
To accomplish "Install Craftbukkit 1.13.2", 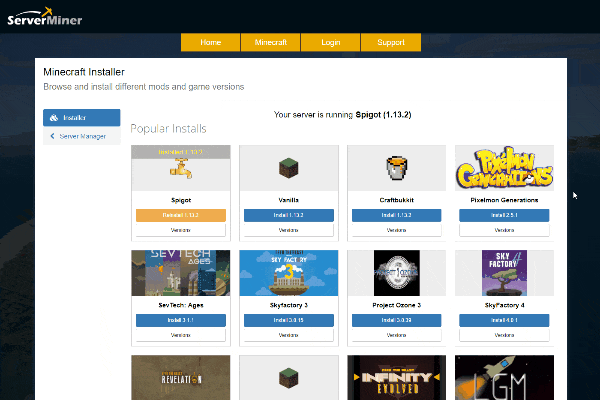I will pyautogui.click(x=396, y=215).
